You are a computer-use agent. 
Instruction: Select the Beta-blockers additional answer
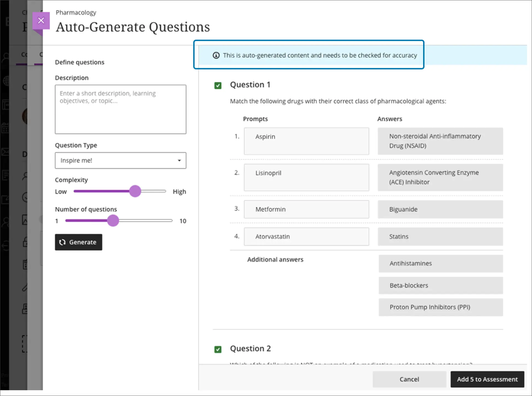coord(440,285)
